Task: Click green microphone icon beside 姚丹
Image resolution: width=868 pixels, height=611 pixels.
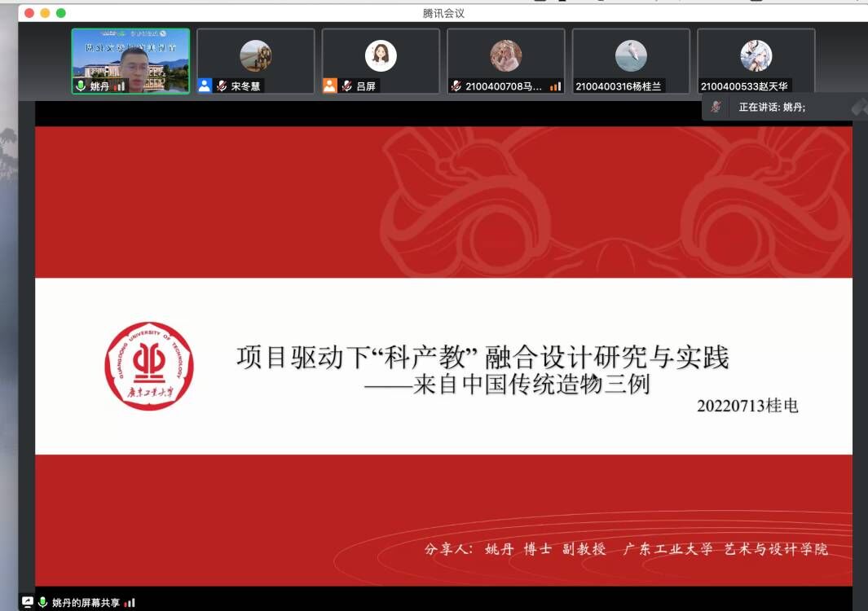Action: tap(81, 86)
